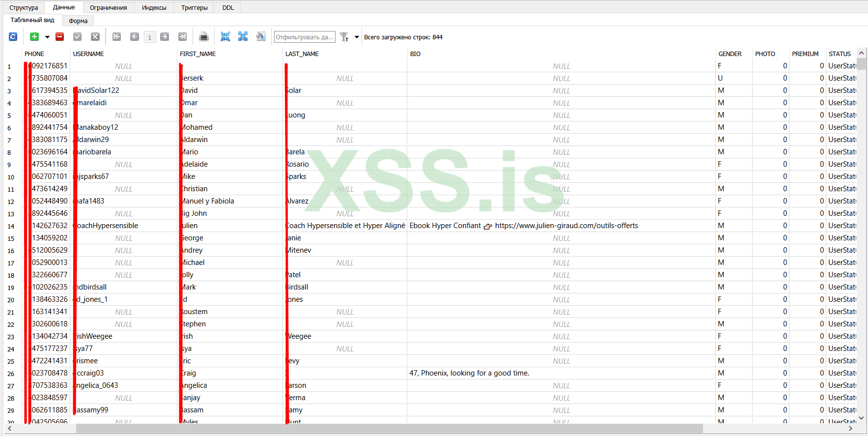Open the insert-row options dropdown arrow

48,37
